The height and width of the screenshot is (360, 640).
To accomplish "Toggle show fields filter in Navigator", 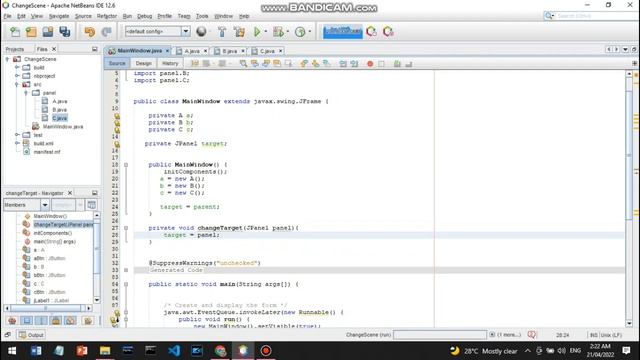I will click(x=27, y=320).
